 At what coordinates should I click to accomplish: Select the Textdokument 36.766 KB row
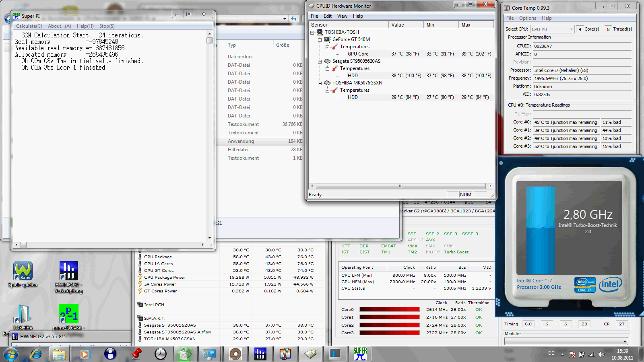(260, 124)
